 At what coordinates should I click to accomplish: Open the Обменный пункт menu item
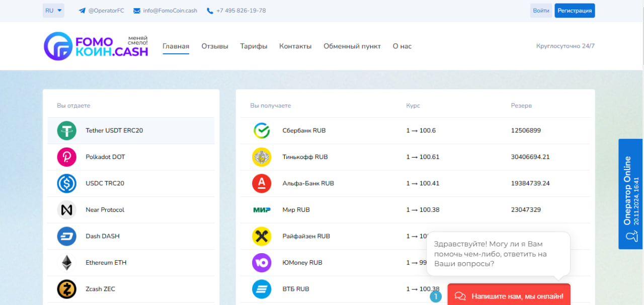coord(352,46)
